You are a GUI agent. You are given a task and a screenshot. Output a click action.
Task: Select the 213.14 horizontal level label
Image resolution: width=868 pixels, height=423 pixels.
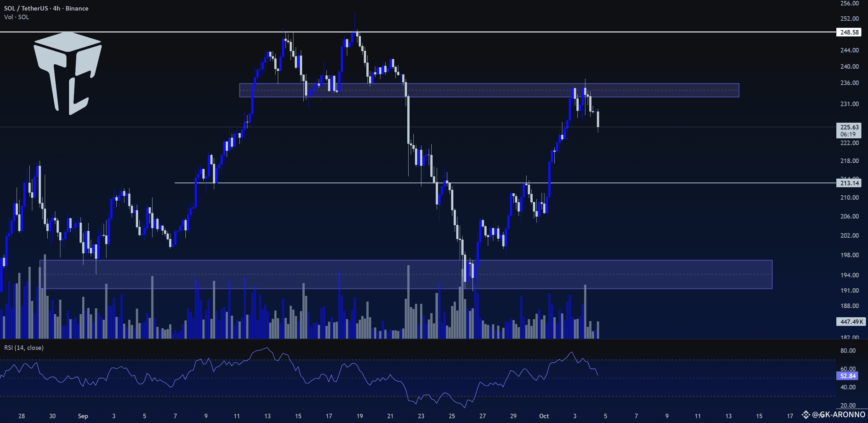coord(849,183)
